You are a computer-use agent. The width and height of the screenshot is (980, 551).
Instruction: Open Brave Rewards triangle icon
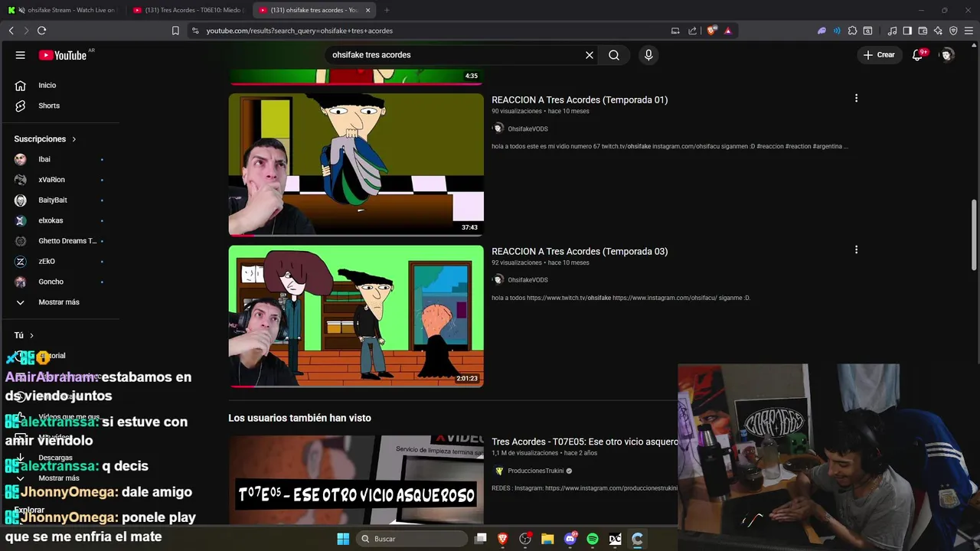tap(727, 31)
